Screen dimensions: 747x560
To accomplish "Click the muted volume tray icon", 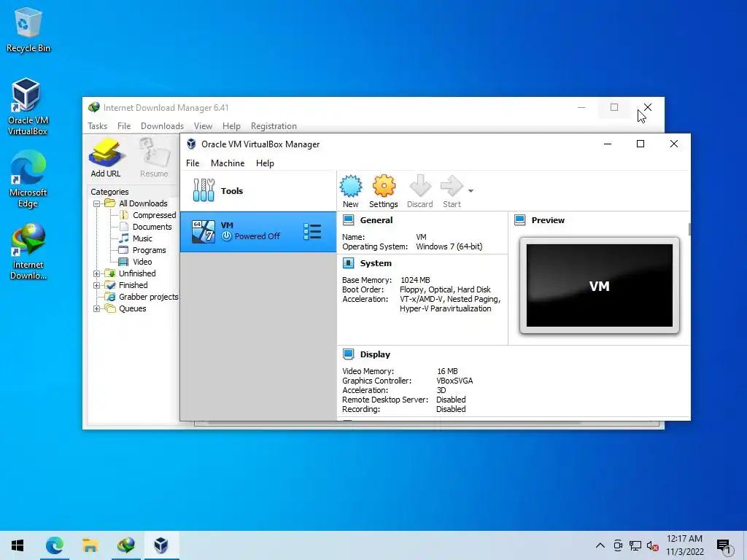I will click(653, 545).
